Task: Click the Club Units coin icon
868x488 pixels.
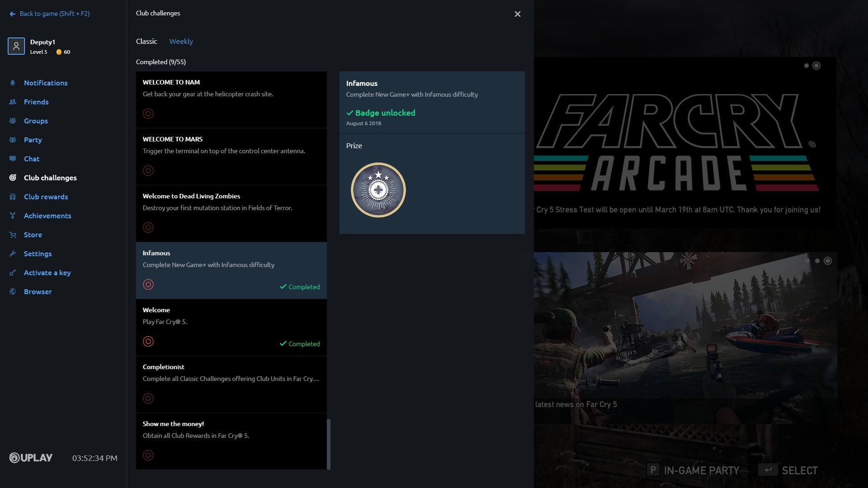Action: pyautogui.click(x=59, y=52)
